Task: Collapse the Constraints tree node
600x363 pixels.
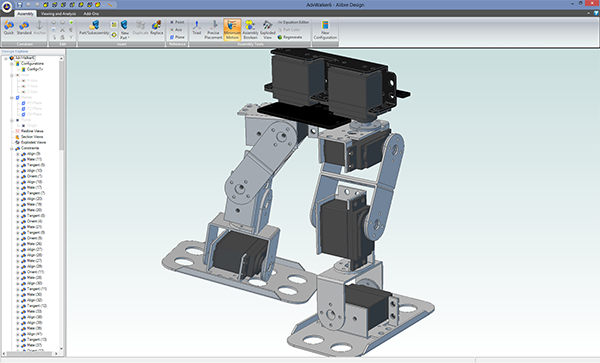Action: point(12,148)
